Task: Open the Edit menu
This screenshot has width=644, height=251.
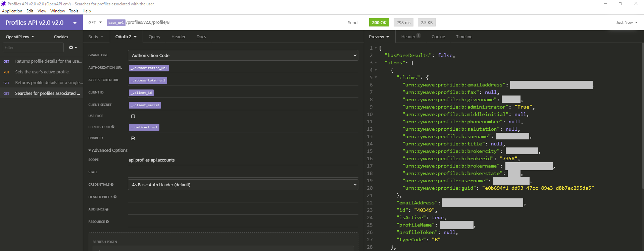Action: pos(30,11)
